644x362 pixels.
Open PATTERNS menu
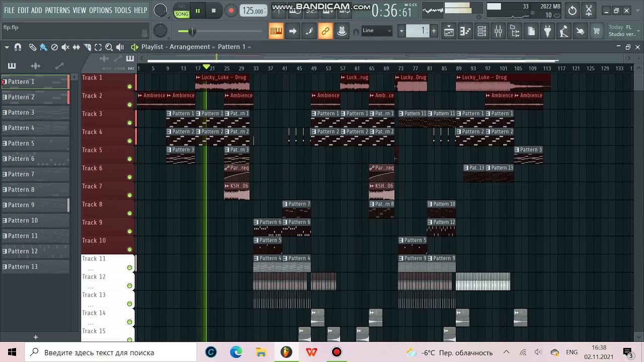pos(57,10)
